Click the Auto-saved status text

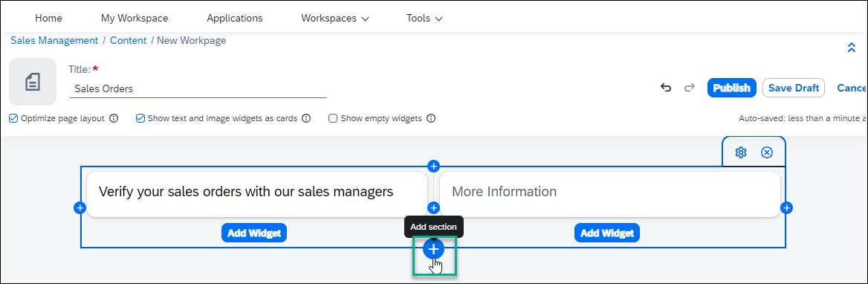(803, 118)
